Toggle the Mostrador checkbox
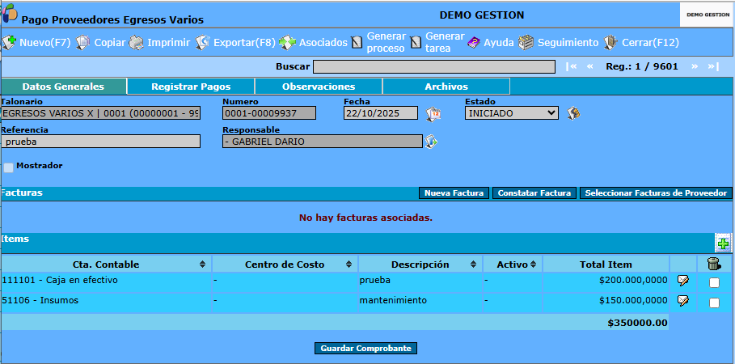The image size is (735, 364). point(8,168)
